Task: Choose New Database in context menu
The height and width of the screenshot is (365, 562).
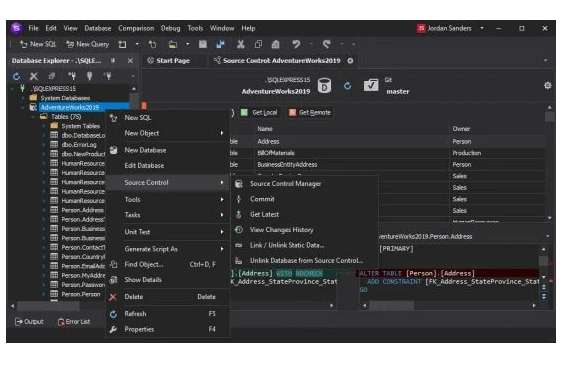Action: (168, 150)
